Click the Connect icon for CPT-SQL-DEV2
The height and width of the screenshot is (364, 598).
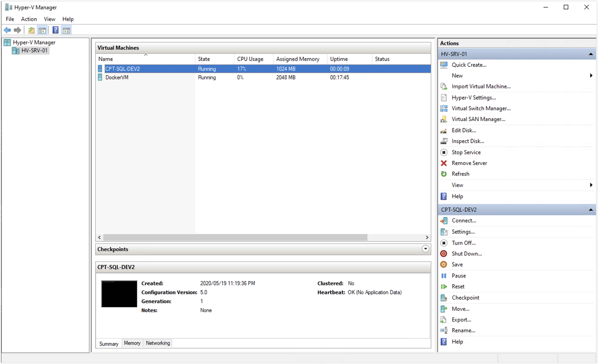pos(444,221)
